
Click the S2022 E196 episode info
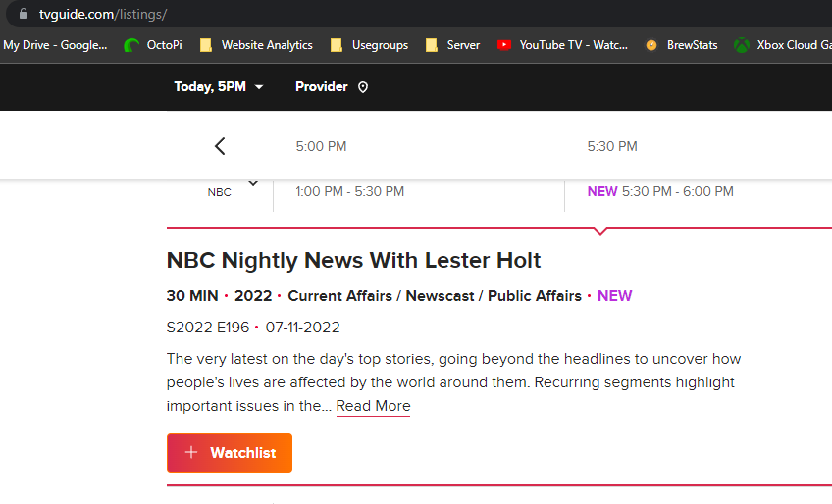click(x=207, y=328)
